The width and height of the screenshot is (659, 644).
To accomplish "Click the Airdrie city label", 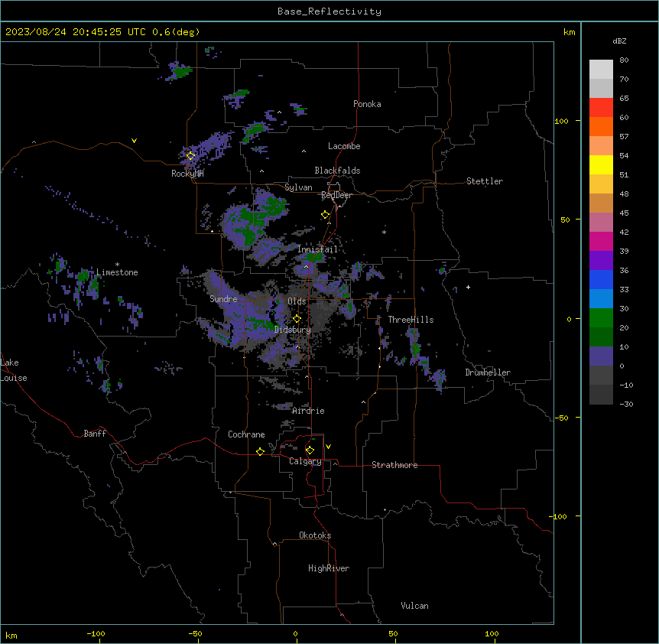I will point(308,411).
